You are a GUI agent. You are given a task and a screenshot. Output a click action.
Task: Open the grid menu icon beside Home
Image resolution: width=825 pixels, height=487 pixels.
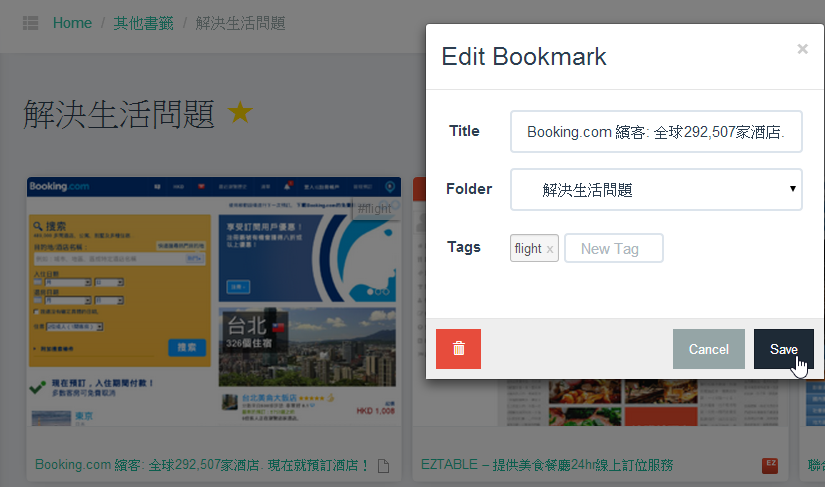pyautogui.click(x=31, y=23)
